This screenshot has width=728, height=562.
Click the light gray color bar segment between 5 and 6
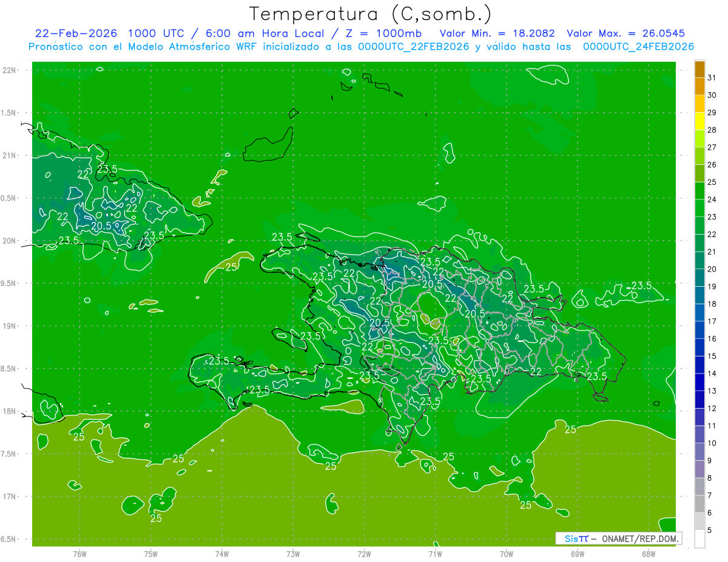[699, 521]
